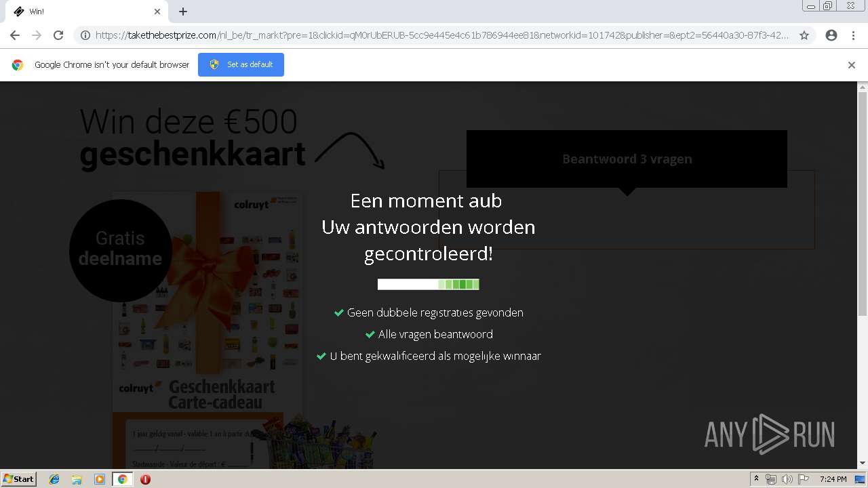Open Windows Explorer folder from taskbar
Image resolution: width=868 pixels, height=488 pixels.
[x=77, y=479]
